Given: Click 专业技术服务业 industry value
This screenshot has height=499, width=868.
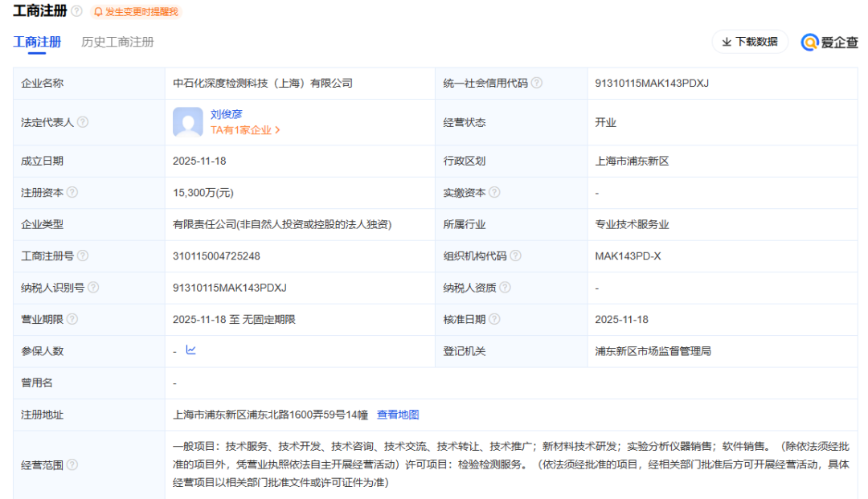Looking at the screenshot, I should click(x=633, y=224).
